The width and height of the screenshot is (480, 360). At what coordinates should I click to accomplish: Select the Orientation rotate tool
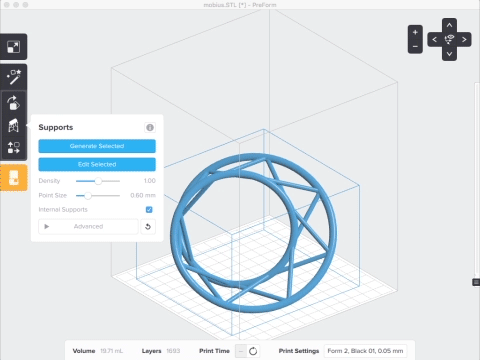click(x=13, y=103)
